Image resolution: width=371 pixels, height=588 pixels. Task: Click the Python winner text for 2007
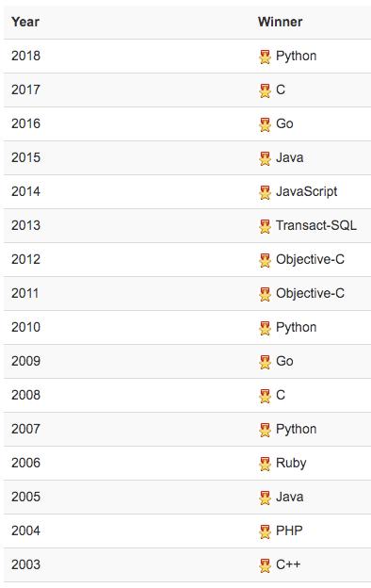(x=296, y=430)
